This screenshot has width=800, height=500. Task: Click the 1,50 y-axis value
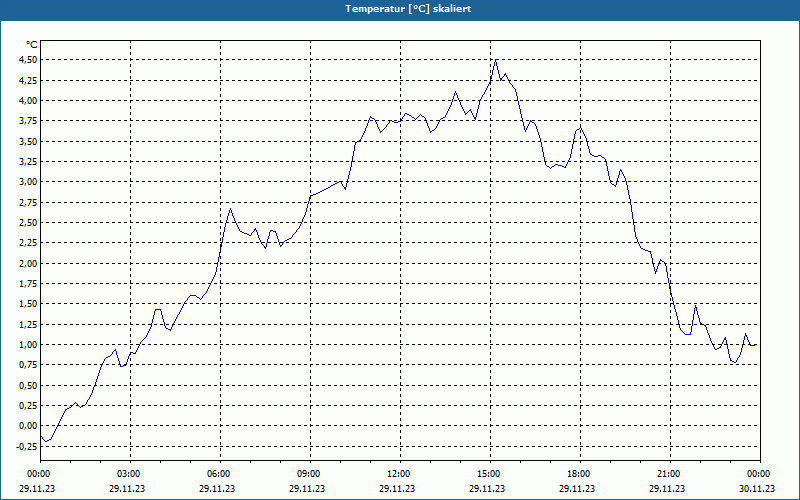29,304
